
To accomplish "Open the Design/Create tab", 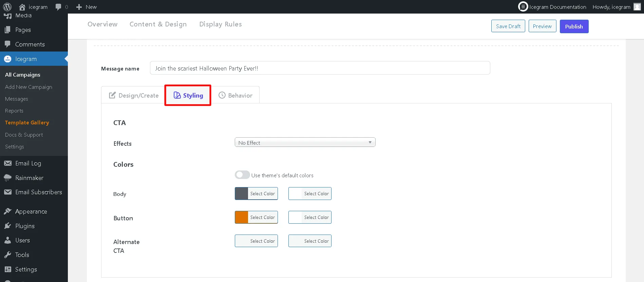I will [134, 95].
